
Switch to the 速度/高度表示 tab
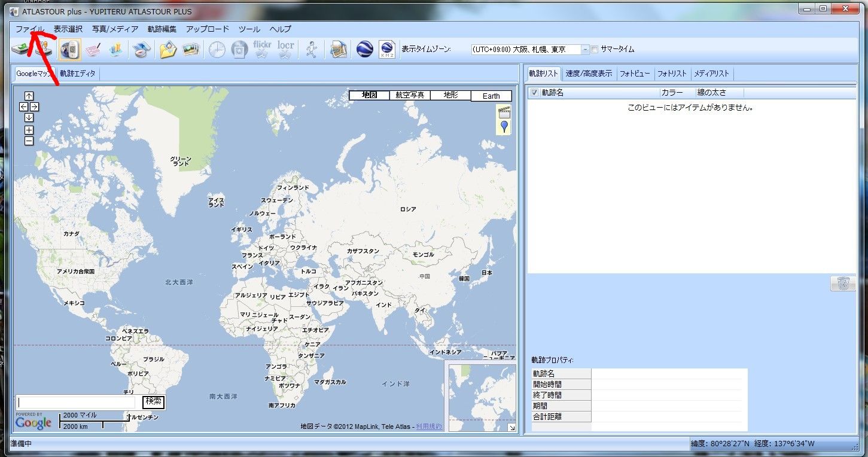[589, 74]
